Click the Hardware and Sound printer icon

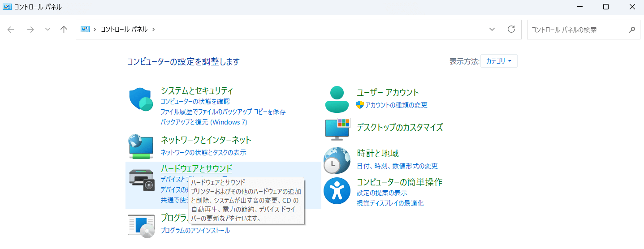click(x=142, y=180)
